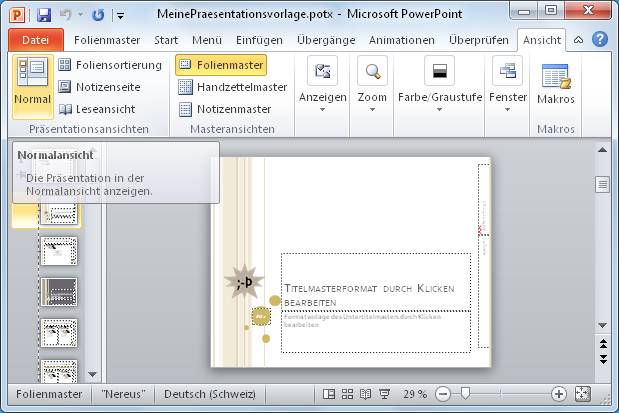Screen dimensions: 619x413
Task: Click Slide Sorter icon in status bar
Action: tap(347, 394)
